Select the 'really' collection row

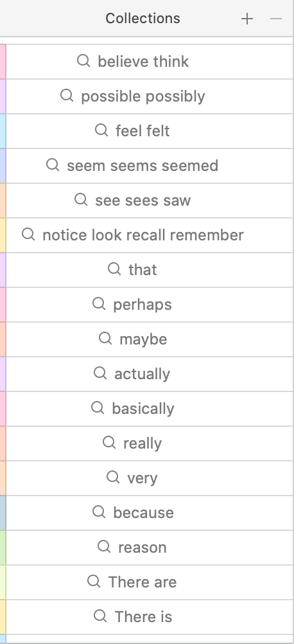click(150, 443)
